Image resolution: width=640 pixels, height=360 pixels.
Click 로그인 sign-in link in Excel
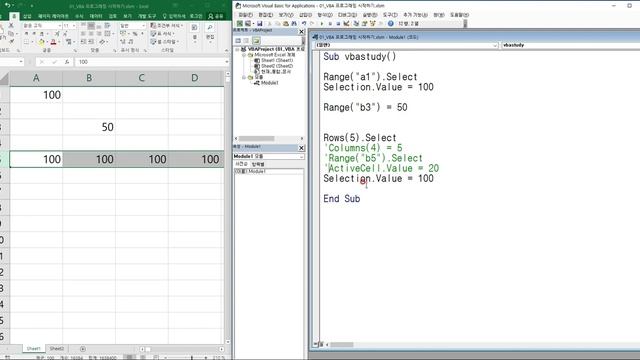[196, 16]
